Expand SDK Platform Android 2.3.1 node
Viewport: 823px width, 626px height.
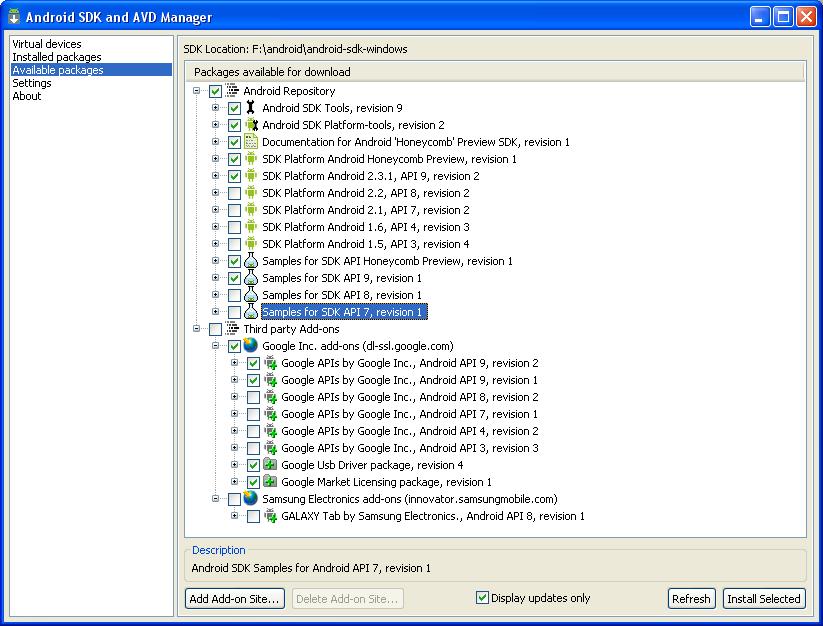(x=215, y=176)
